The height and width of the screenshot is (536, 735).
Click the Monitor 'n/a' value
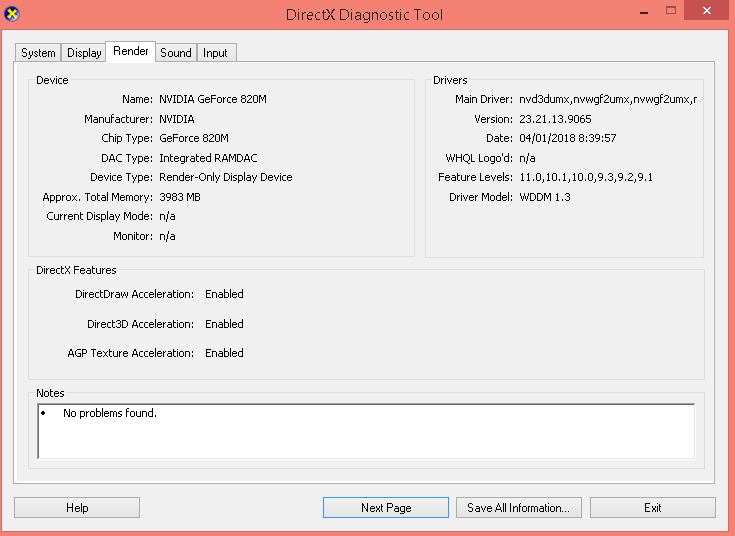[x=167, y=236]
